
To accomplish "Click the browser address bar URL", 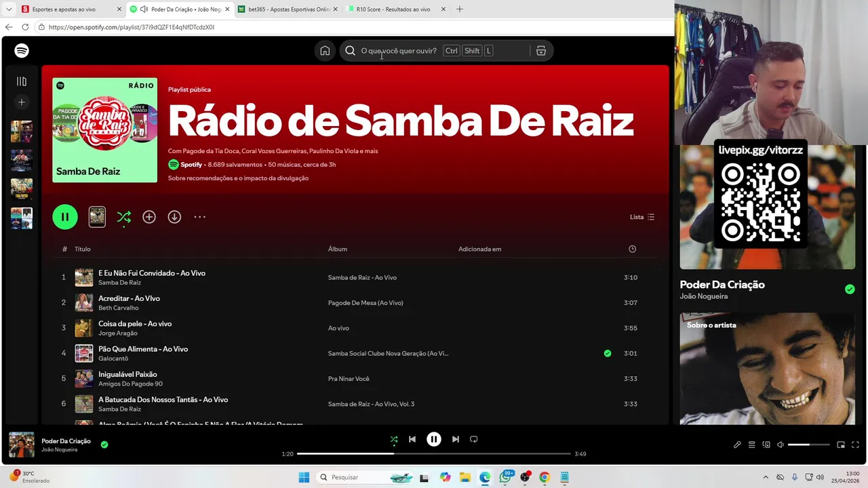I will pyautogui.click(x=132, y=27).
